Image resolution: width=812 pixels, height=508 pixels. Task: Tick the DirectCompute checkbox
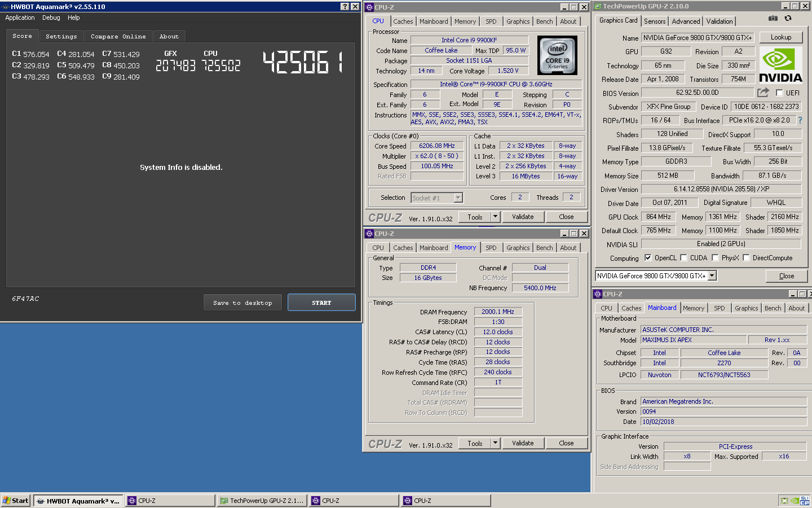pyautogui.click(x=746, y=258)
